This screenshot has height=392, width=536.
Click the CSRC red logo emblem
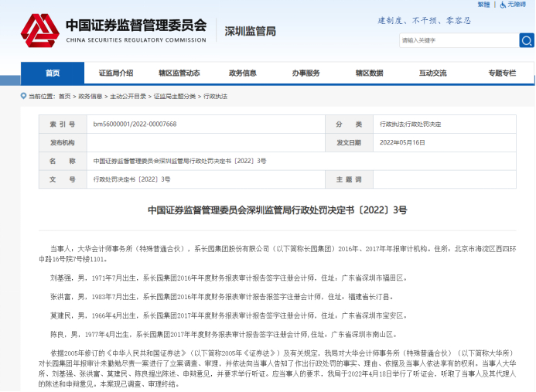coord(40,30)
